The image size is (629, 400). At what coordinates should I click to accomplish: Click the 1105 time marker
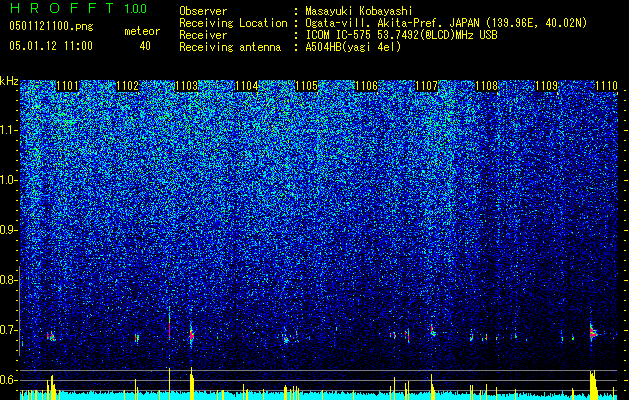point(306,86)
